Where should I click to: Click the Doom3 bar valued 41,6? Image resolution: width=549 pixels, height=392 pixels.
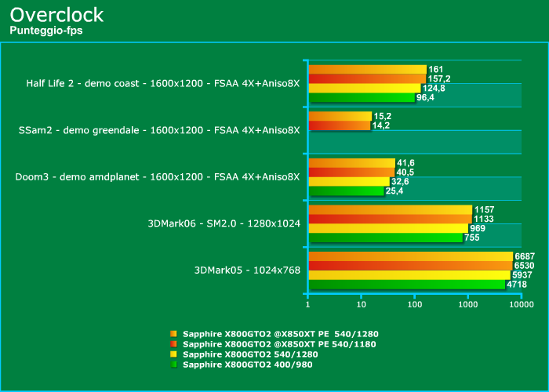[352, 163]
